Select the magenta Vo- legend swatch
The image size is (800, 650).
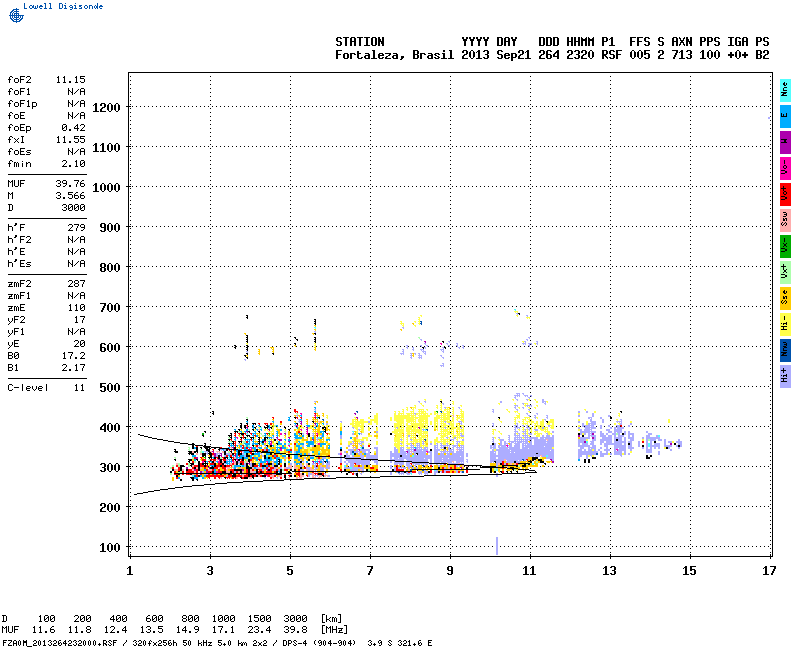click(x=785, y=168)
